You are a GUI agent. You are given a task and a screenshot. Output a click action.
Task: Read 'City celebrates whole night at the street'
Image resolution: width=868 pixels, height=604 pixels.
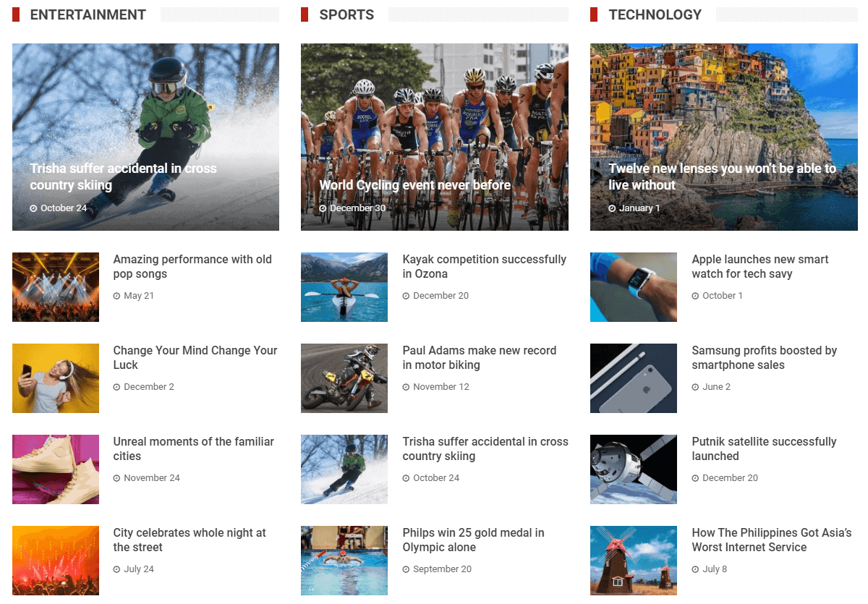190,540
